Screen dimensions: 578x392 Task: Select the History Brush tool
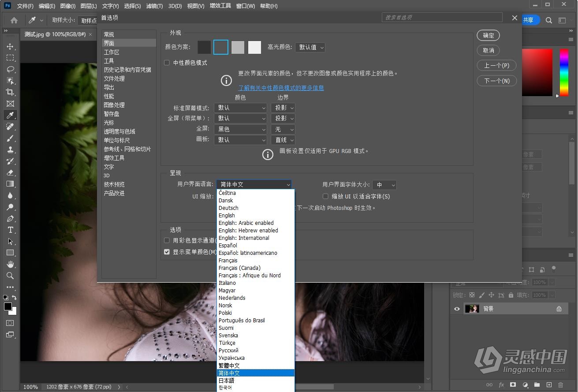[10, 161]
